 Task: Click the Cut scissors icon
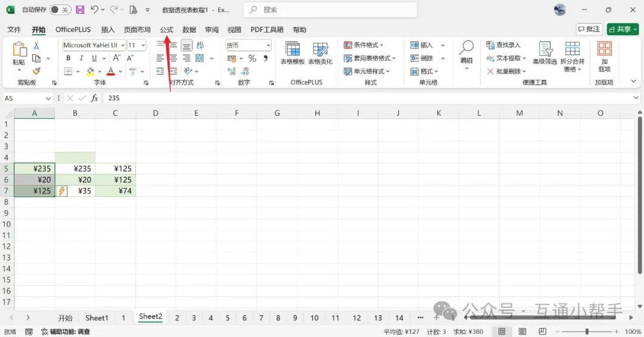coord(36,45)
